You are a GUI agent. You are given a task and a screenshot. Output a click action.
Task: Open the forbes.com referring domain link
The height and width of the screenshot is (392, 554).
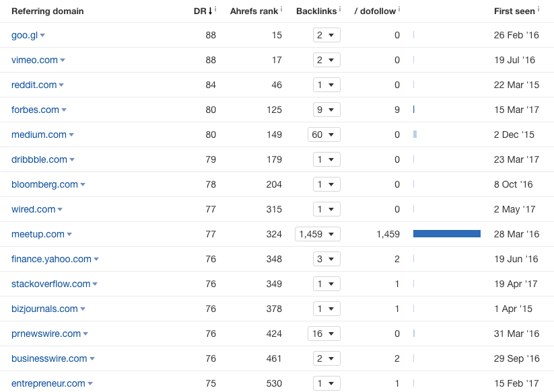click(x=35, y=110)
